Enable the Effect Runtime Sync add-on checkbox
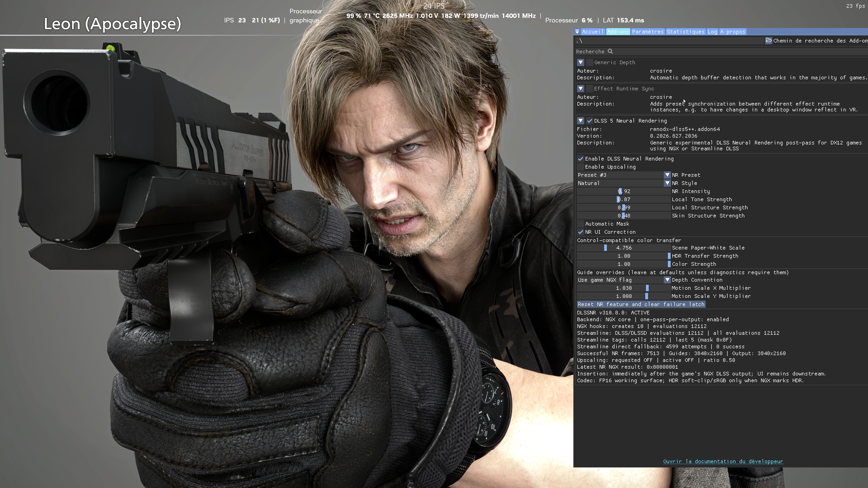 pyautogui.click(x=589, y=89)
